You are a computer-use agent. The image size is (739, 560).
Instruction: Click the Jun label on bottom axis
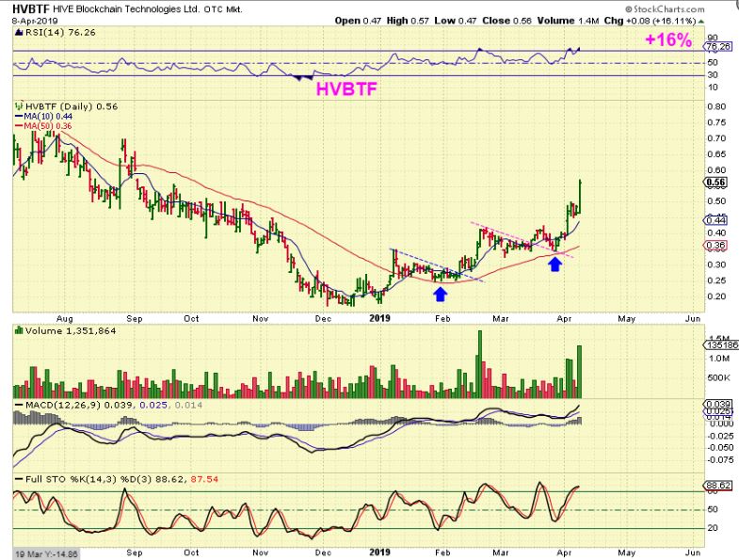tap(693, 552)
